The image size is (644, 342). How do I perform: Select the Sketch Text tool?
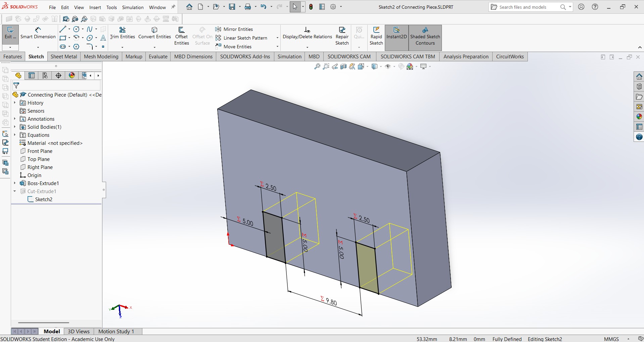[x=103, y=38]
